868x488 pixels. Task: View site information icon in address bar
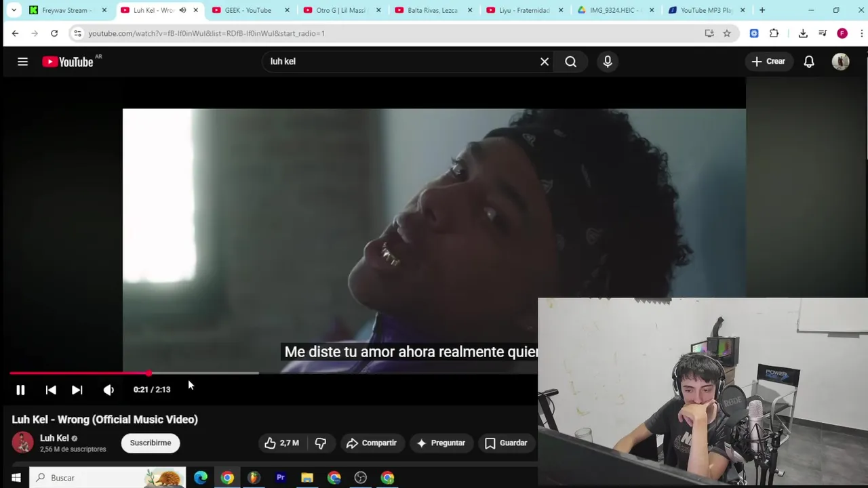pos(77,33)
